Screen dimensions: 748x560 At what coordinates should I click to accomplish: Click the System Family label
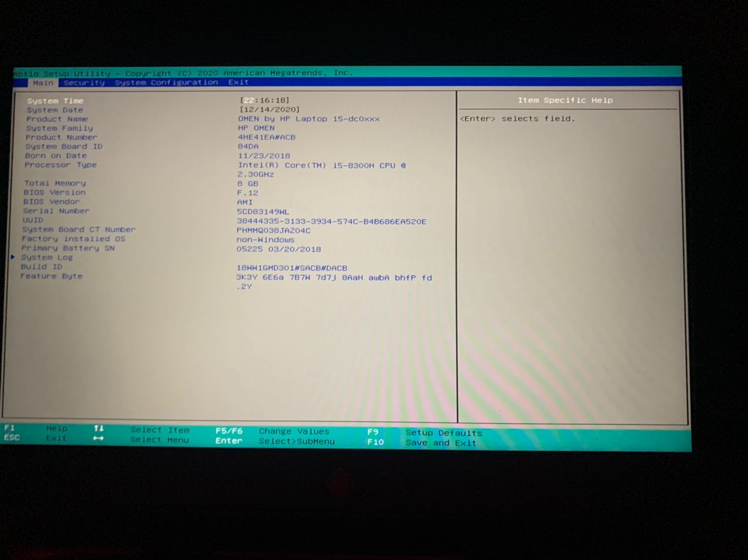pyautogui.click(x=59, y=128)
